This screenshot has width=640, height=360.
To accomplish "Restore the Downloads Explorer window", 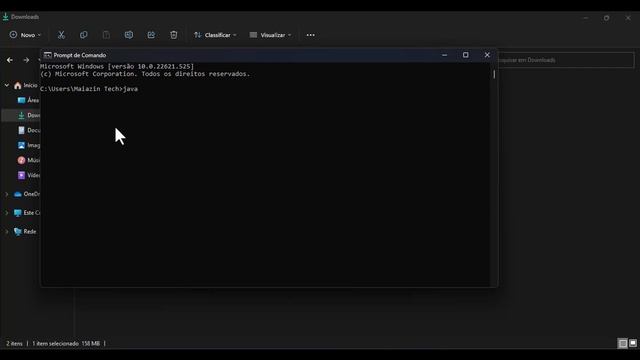I will point(607,18).
